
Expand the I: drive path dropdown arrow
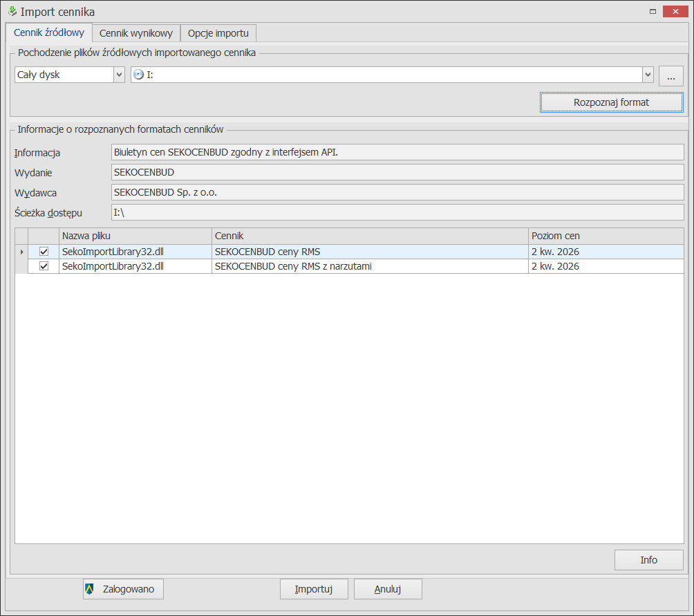(648, 75)
